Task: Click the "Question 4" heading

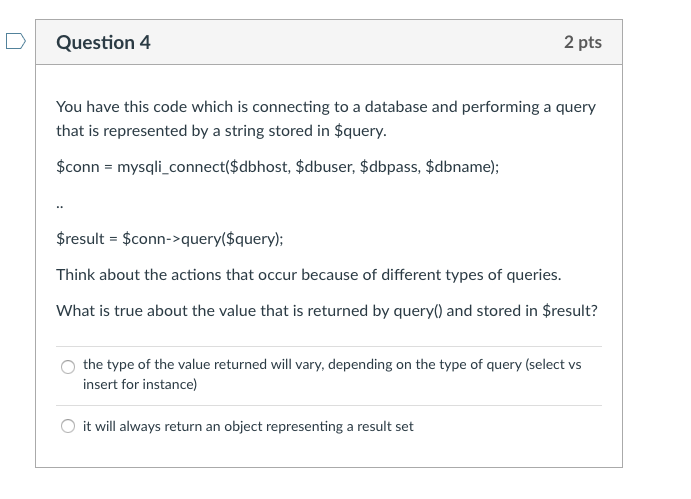Action: point(103,42)
